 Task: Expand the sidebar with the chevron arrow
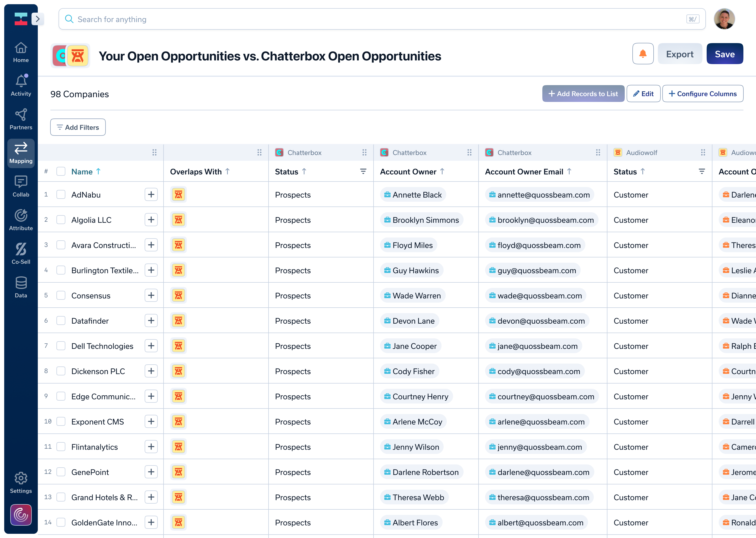pos(38,19)
